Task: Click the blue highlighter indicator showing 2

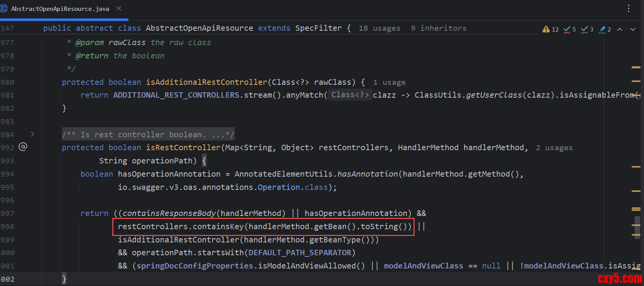Action: pos(605,29)
